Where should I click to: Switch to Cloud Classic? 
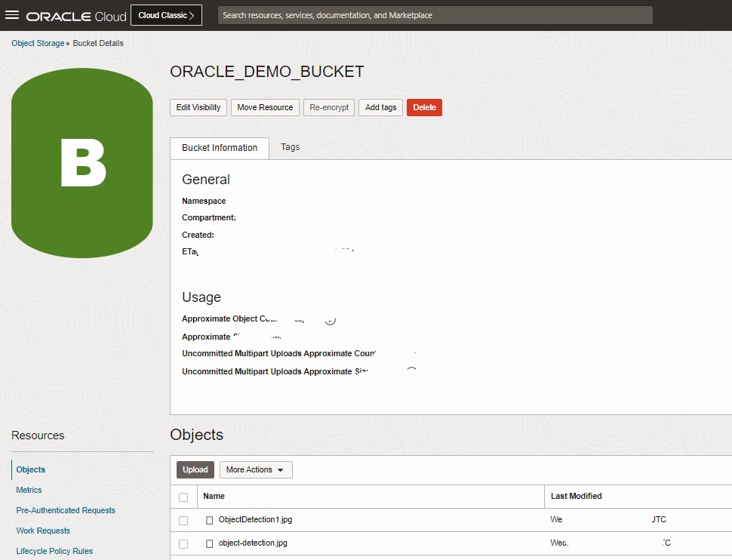pyautogui.click(x=166, y=15)
